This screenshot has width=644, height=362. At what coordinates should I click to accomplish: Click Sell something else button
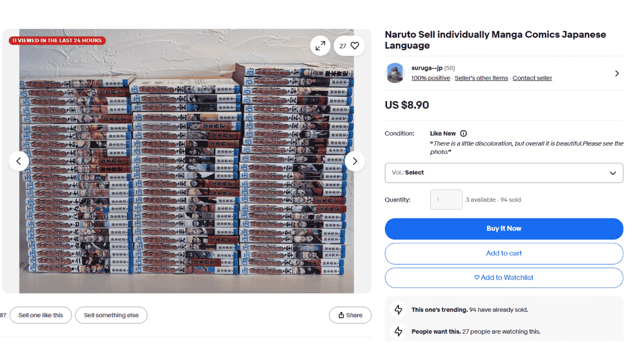point(111,315)
